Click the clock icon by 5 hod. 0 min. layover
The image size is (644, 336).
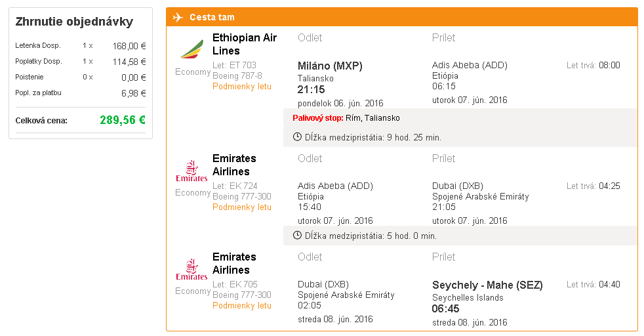click(297, 236)
